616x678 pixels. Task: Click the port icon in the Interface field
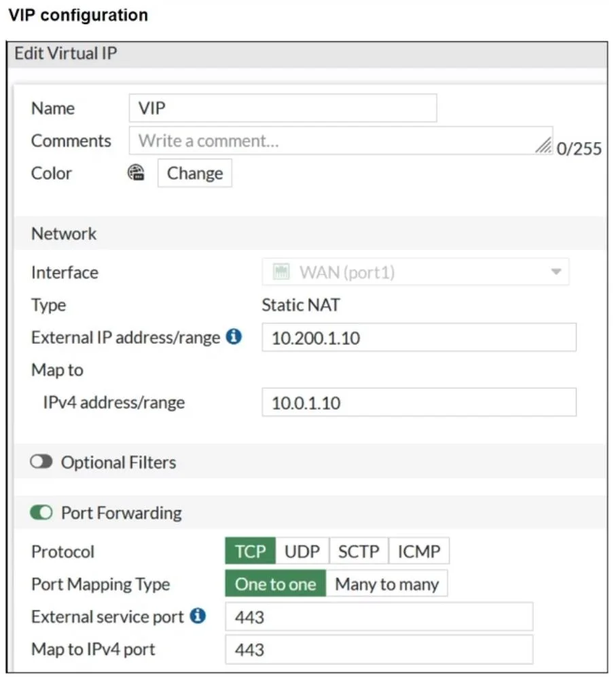281,272
